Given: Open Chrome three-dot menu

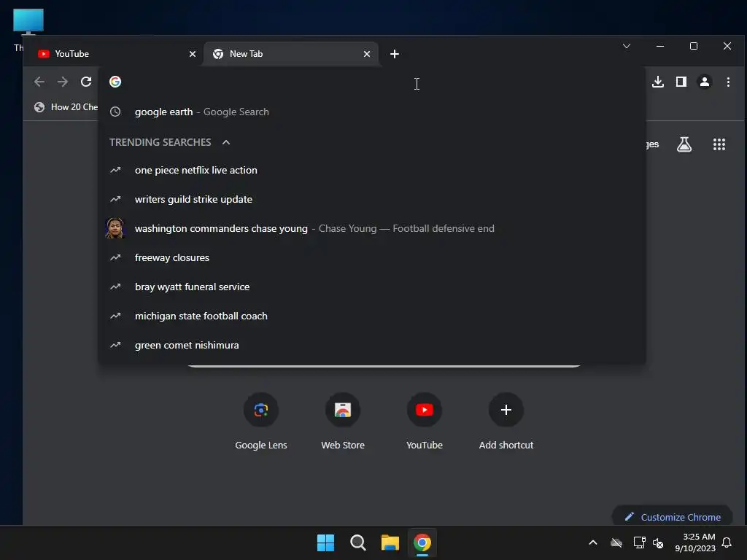Looking at the screenshot, I should [x=728, y=82].
